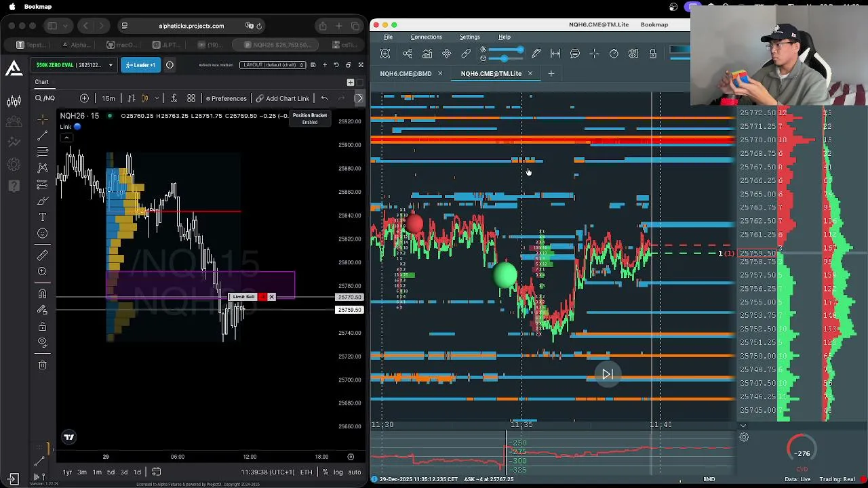Click the Leader +1 button

[x=140, y=65]
